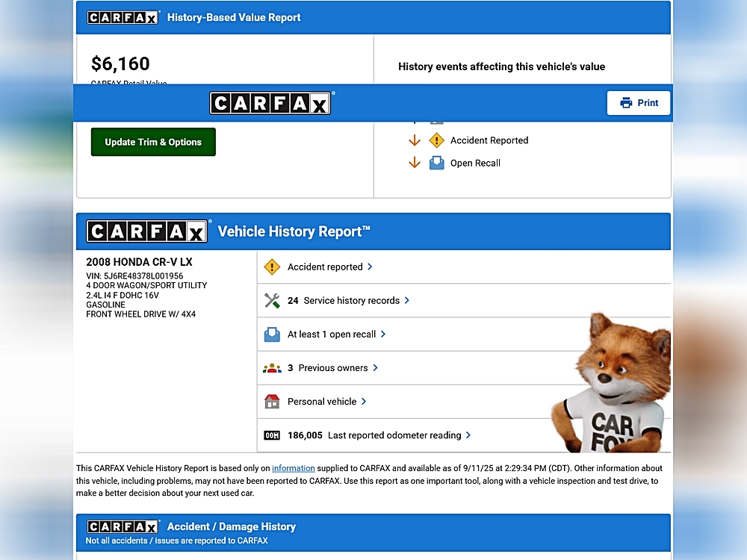Click CARFAX logo beside Accident / Damage History

(123, 526)
